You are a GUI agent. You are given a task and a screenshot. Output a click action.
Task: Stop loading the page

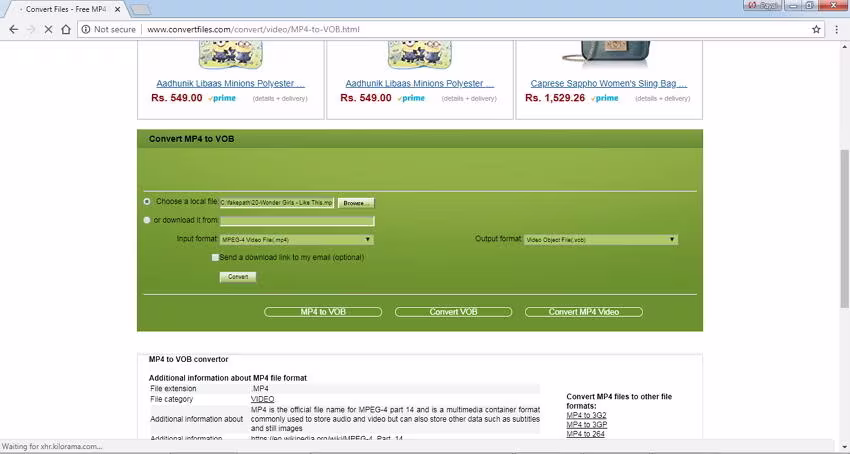point(48,29)
